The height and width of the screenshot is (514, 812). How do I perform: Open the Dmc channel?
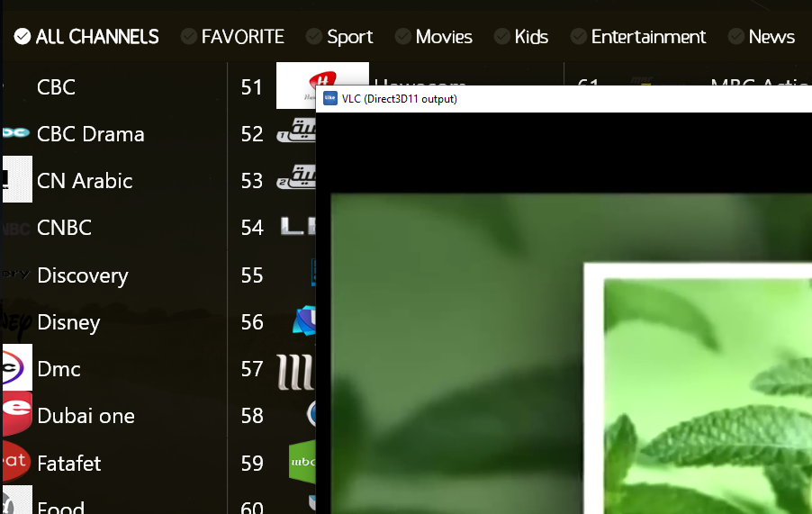pos(59,369)
